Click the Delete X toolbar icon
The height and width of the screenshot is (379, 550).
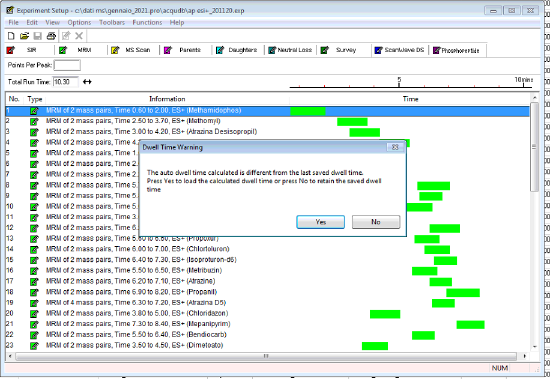tap(79, 36)
